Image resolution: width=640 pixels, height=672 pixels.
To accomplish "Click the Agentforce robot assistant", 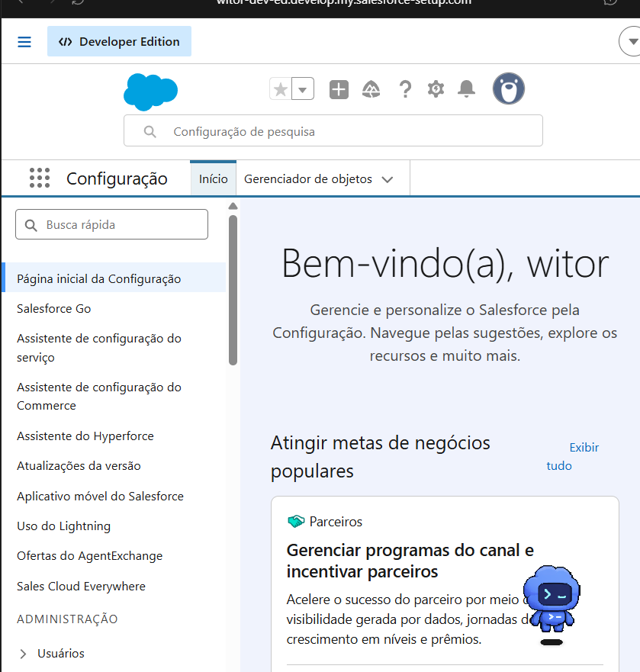I will pyautogui.click(x=552, y=599).
